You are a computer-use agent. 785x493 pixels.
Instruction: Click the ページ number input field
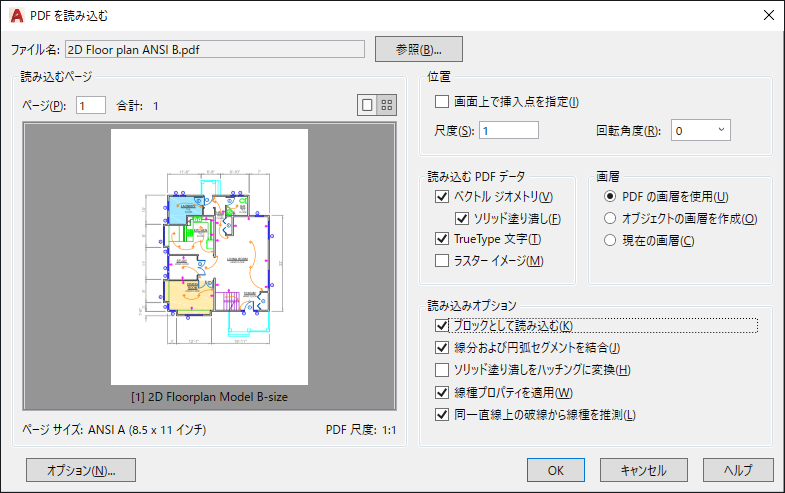(x=91, y=105)
